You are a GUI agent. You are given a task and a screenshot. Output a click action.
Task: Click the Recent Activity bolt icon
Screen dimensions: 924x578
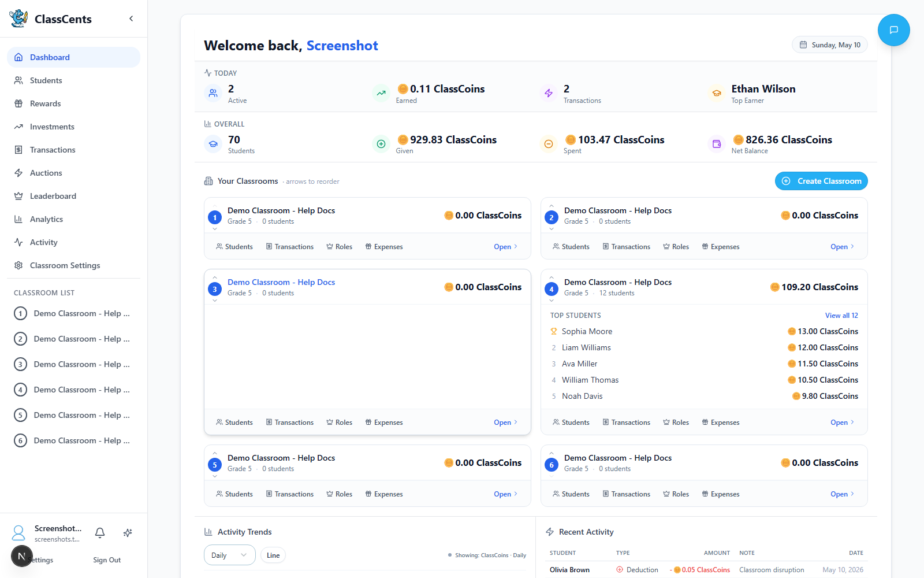(x=550, y=532)
